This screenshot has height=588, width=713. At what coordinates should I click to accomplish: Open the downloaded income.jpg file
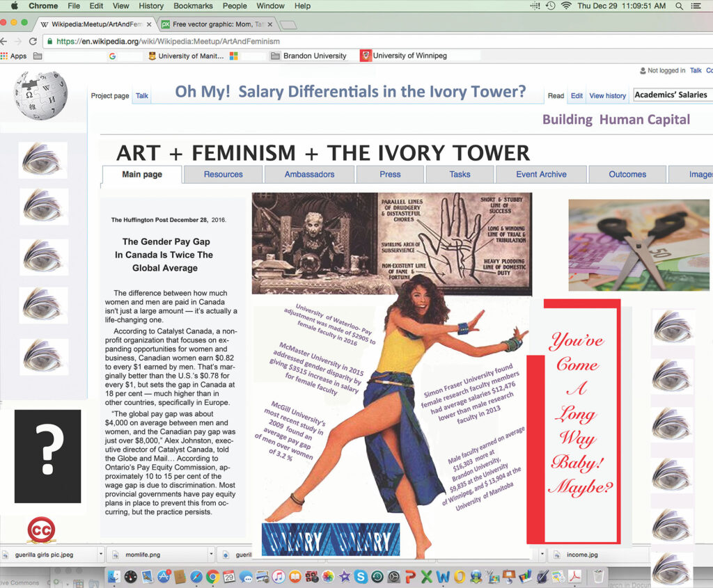click(x=582, y=555)
